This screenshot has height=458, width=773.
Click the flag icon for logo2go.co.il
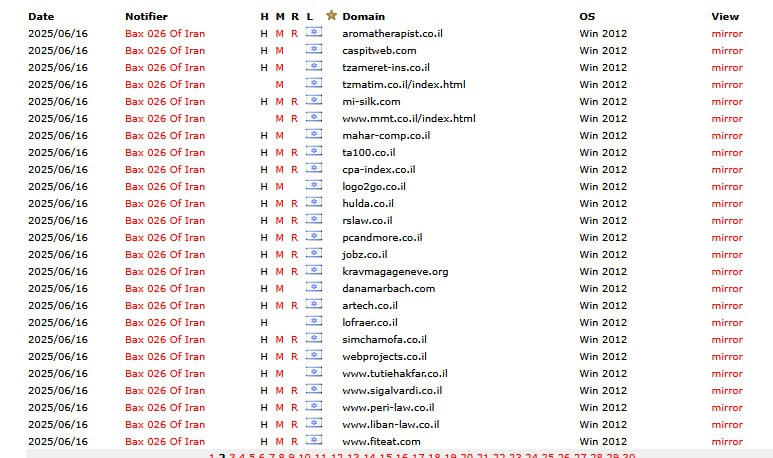coord(314,185)
